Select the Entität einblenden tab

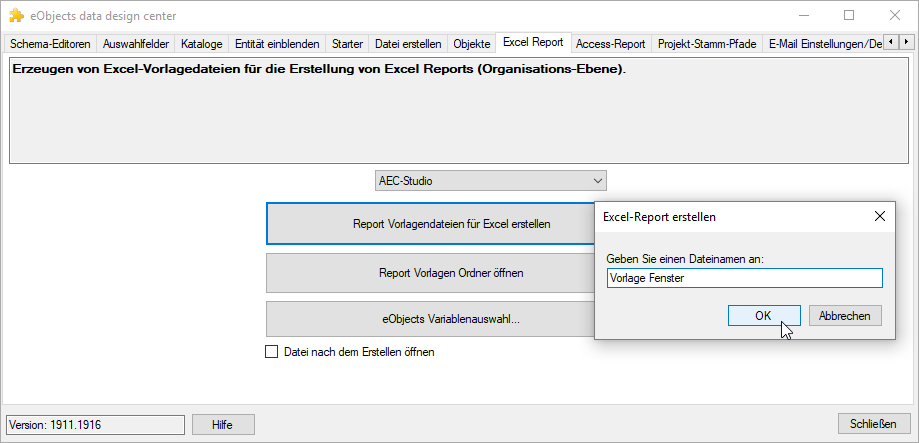tap(277, 44)
